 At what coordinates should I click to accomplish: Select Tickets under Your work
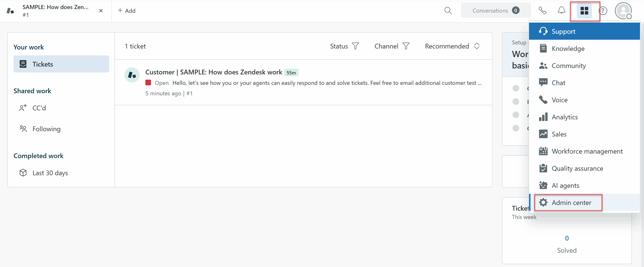click(x=61, y=64)
